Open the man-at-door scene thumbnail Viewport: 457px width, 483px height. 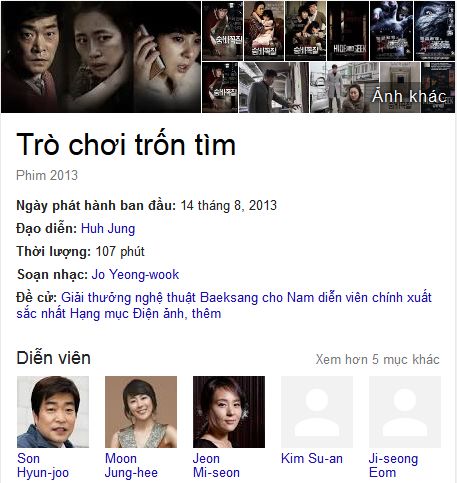coord(274,87)
